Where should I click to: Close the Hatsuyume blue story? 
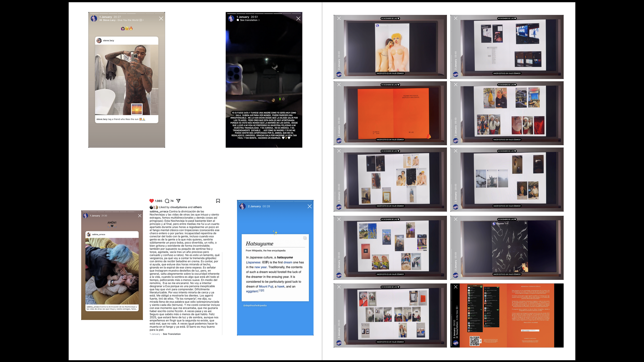[x=309, y=206]
